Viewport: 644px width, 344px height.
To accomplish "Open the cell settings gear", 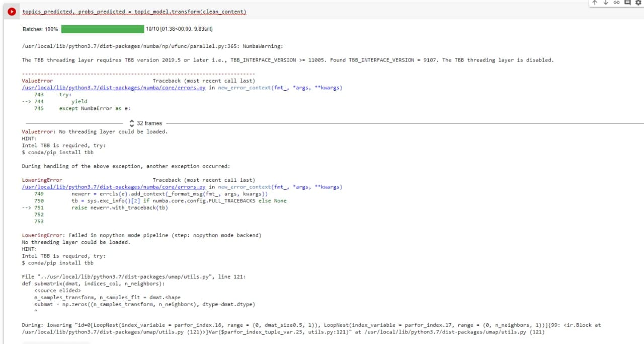I will [x=638, y=3].
